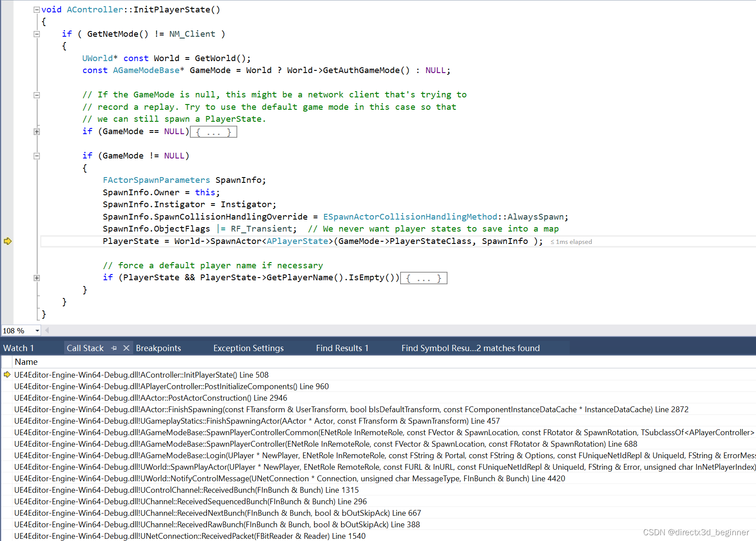Viewport: 756px width, 541px height.
Task: Click GetAuthGameMode() call in code
Action: (x=366, y=70)
